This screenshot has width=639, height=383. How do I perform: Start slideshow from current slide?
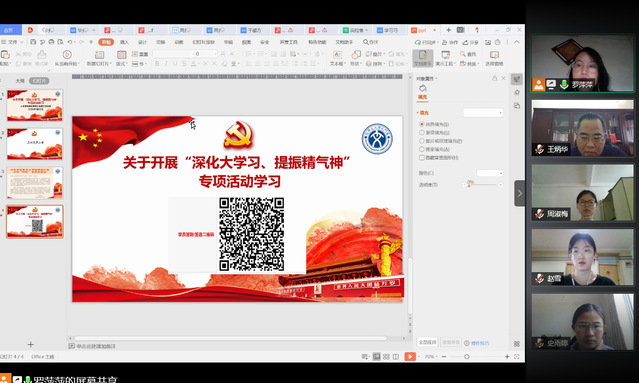(67, 55)
